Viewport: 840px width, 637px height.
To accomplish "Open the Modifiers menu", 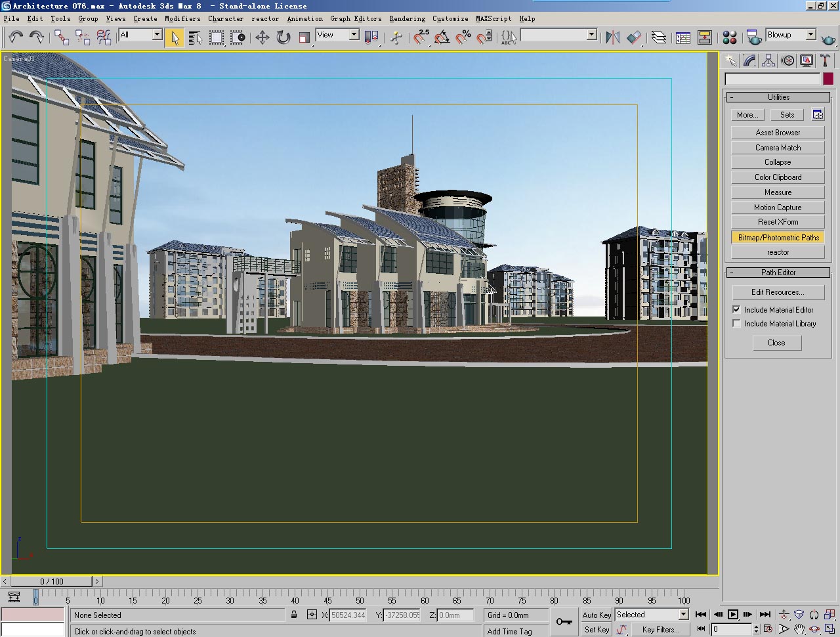I will click(182, 18).
